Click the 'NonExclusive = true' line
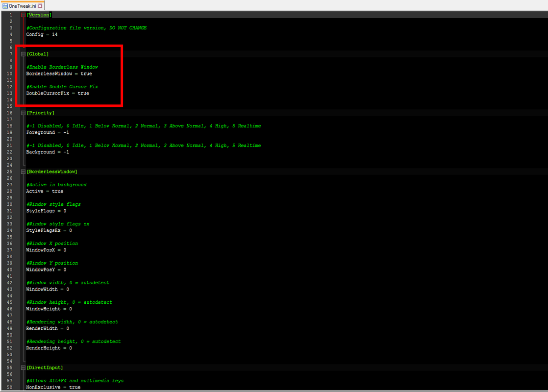 (x=53, y=387)
